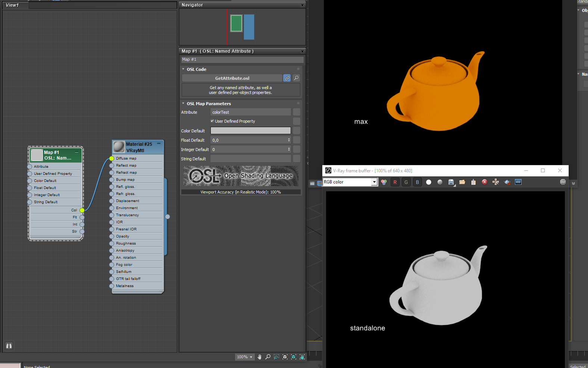Click the teapot render region icon
588x368 pixels.
pos(507,182)
